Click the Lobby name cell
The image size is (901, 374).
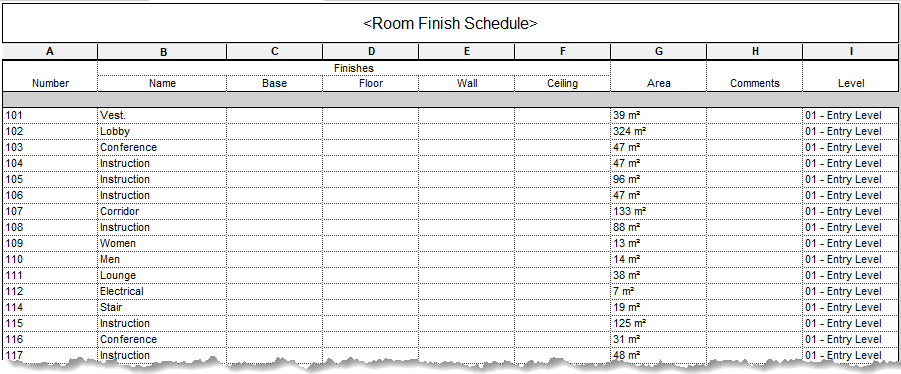point(163,132)
